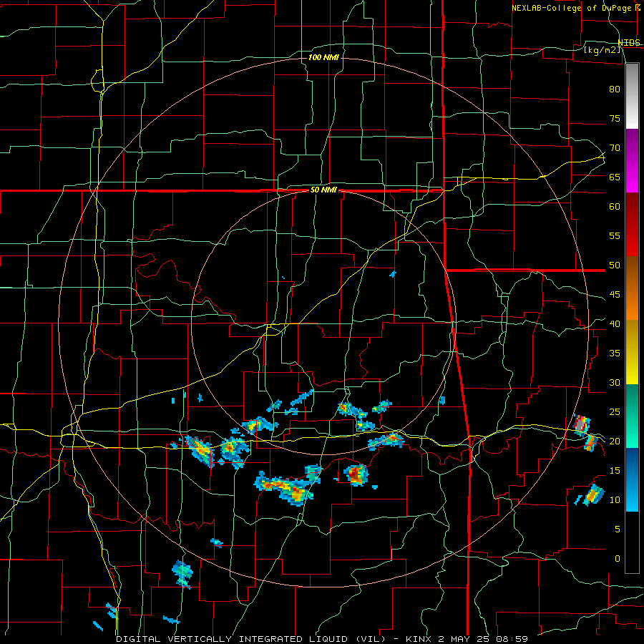The image size is (644, 644).
Task: Select the blue segment of color scale
Action: 632,479
